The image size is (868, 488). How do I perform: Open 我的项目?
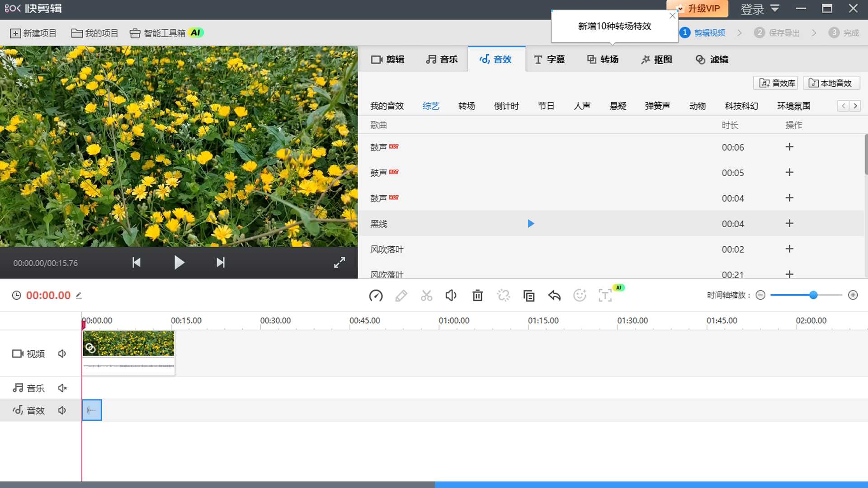click(94, 33)
